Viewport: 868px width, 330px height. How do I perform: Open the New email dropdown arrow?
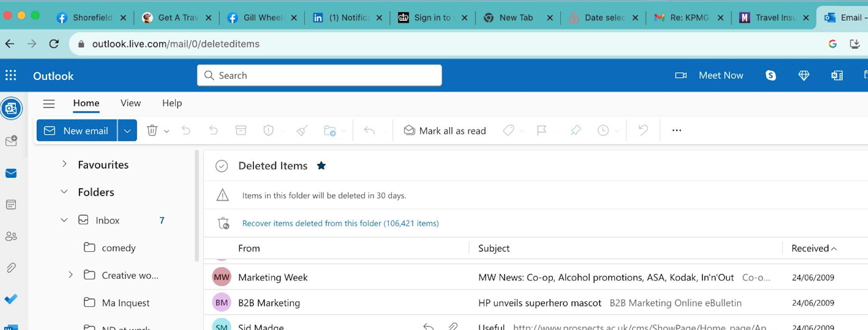click(x=127, y=130)
